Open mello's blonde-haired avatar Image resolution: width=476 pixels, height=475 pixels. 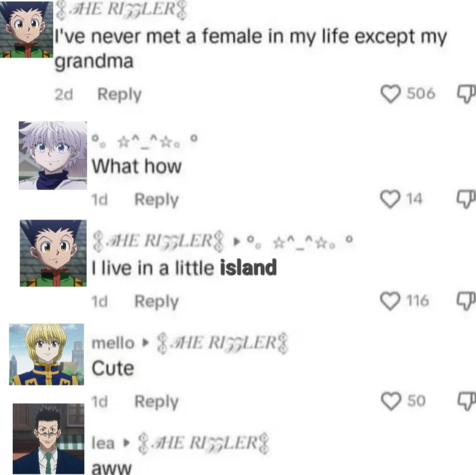click(46, 354)
